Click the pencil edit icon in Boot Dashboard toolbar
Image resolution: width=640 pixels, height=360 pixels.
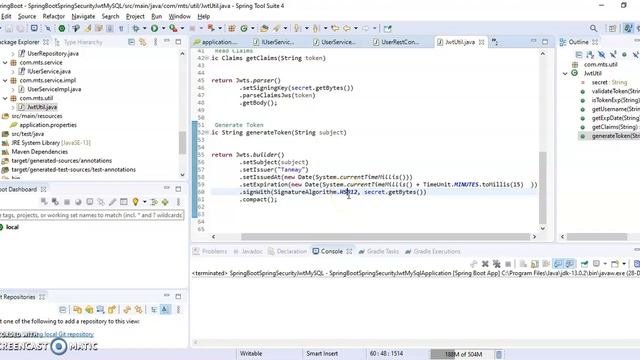[x=112, y=202]
